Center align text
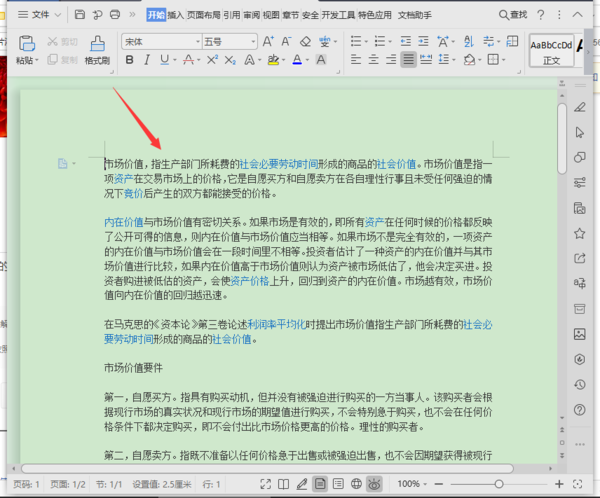600x498 pixels. pyautogui.click(x=373, y=60)
